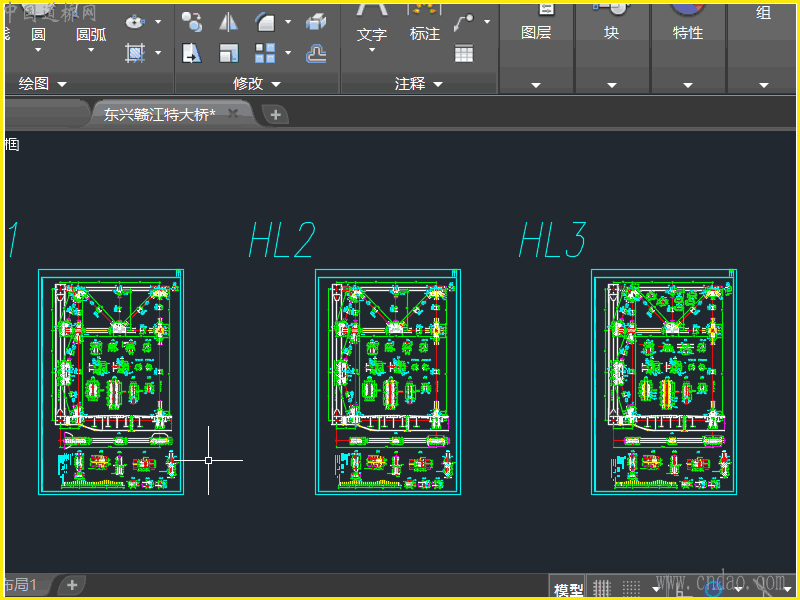The image size is (800, 600).
Task: Select the 东兴赣江特大桥 drawing tab
Action: click(160, 114)
